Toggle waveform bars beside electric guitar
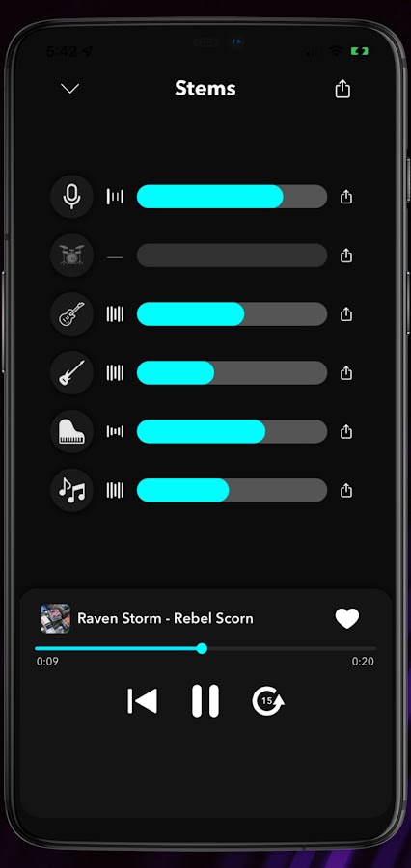 (x=115, y=313)
